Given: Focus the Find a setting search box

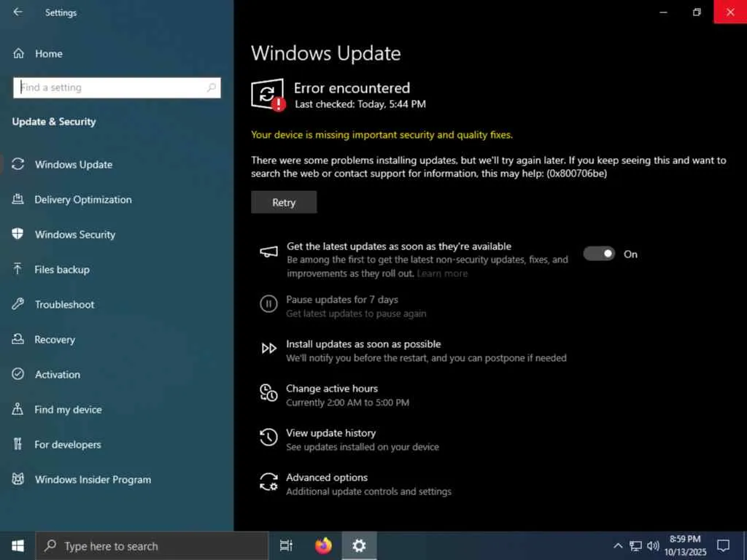Looking at the screenshot, I should tap(117, 87).
